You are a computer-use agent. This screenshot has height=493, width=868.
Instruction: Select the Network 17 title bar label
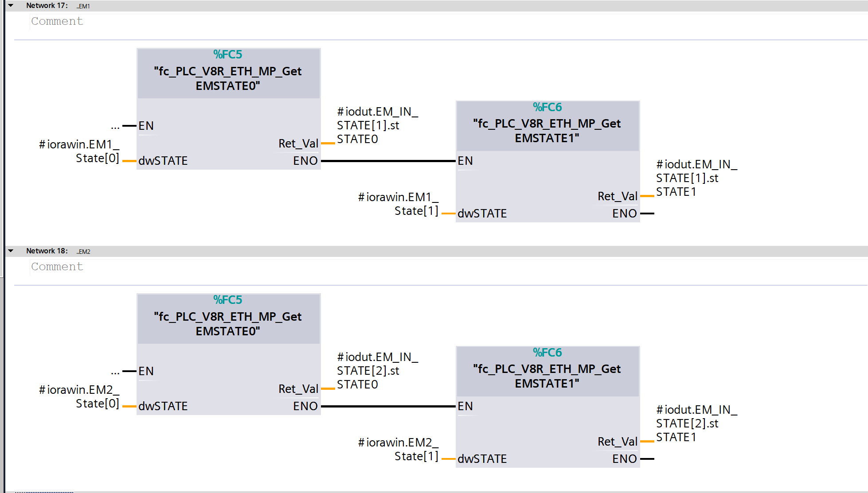47,6
